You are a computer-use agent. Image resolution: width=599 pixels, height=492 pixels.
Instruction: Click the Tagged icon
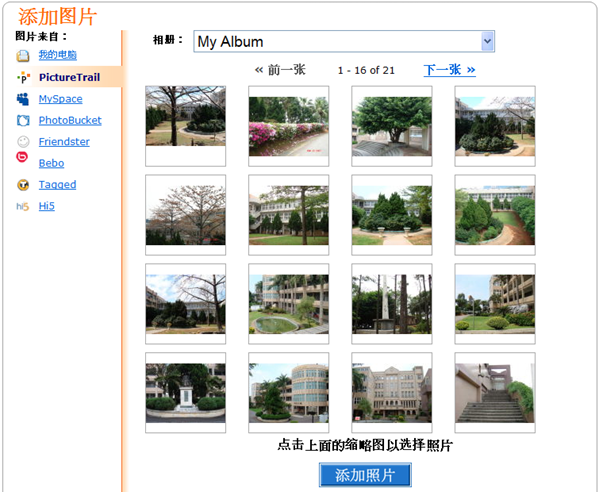click(x=23, y=185)
